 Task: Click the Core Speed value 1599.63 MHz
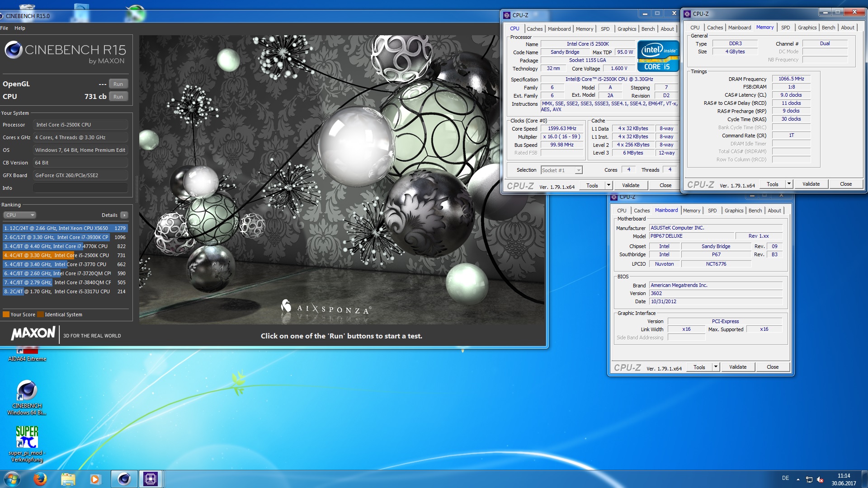562,128
